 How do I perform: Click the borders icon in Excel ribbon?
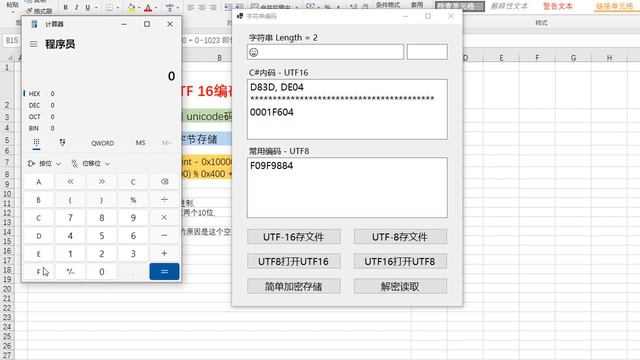[109, 7]
